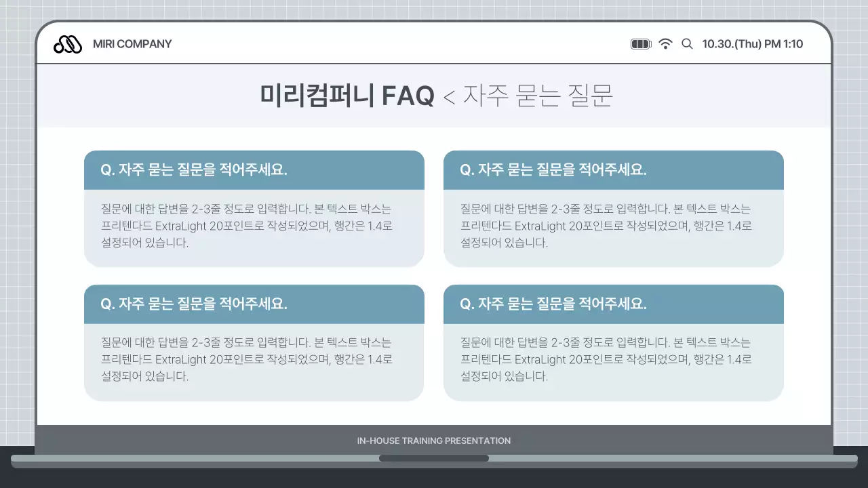
Task: Click the gray footer bar of the slide
Action: [203, 441]
